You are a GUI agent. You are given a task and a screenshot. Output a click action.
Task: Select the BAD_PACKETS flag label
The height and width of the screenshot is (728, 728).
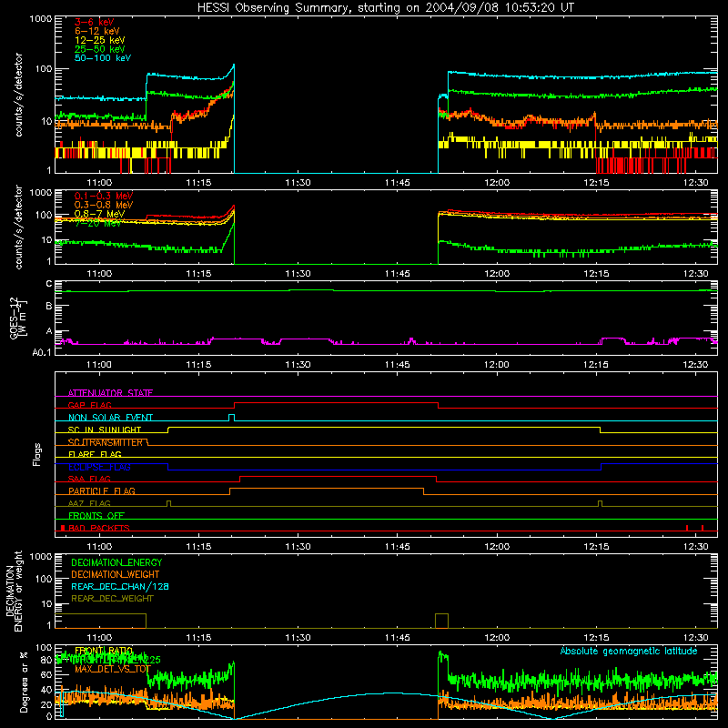pyautogui.click(x=99, y=528)
